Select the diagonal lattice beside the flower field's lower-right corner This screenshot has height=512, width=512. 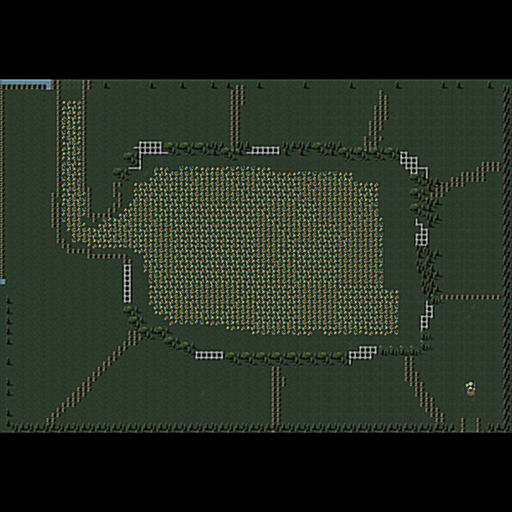click(427, 316)
